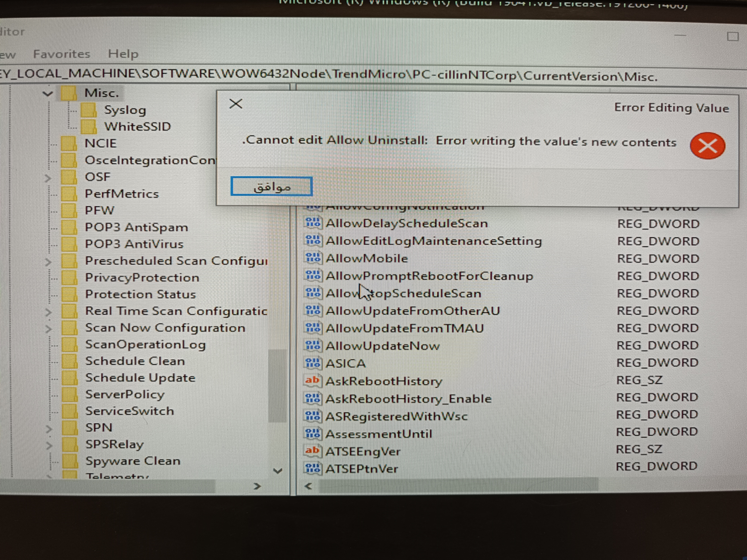Select the POP3 AntiSpam folder icon
This screenshot has width=747, height=560.
coord(69,227)
